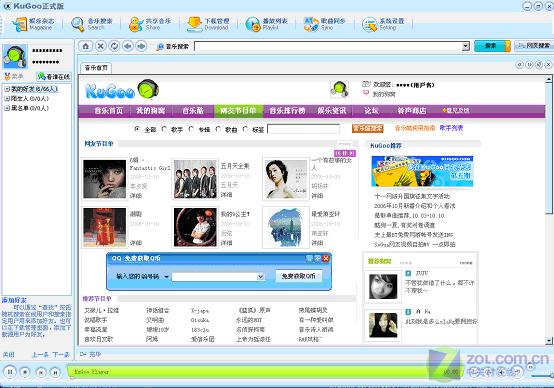Open the Share music toolbar section

coord(150,24)
